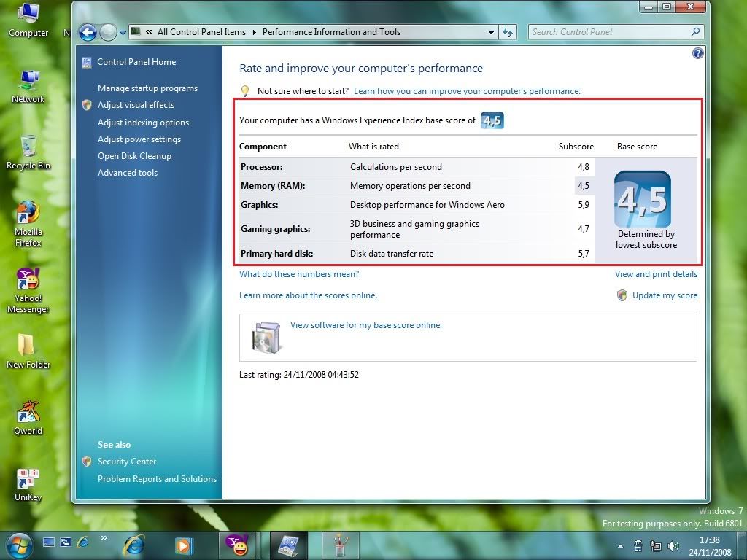
Task: Click the lightbulb tip icon
Action: pos(245,90)
